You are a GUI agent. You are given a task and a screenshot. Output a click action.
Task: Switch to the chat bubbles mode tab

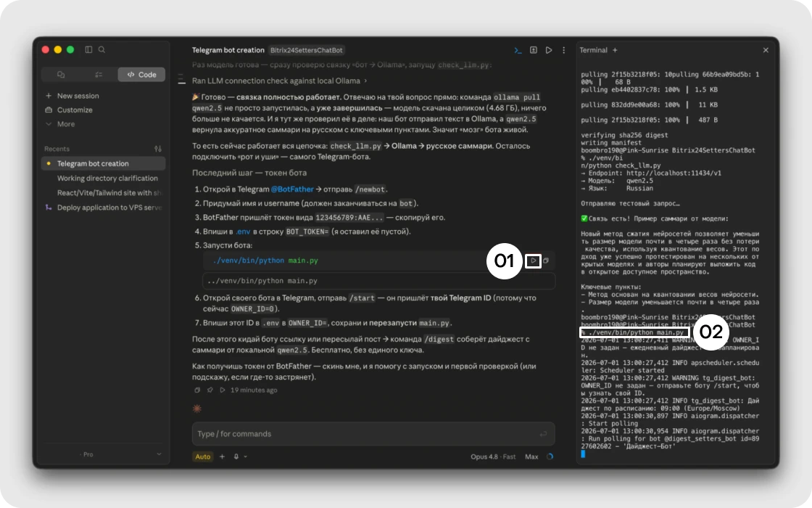click(x=61, y=75)
